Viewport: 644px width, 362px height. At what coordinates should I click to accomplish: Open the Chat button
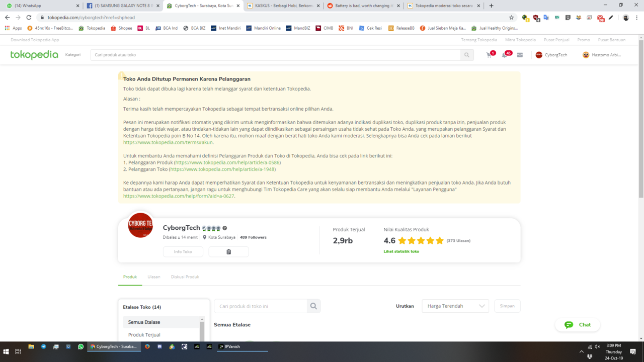point(578,325)
